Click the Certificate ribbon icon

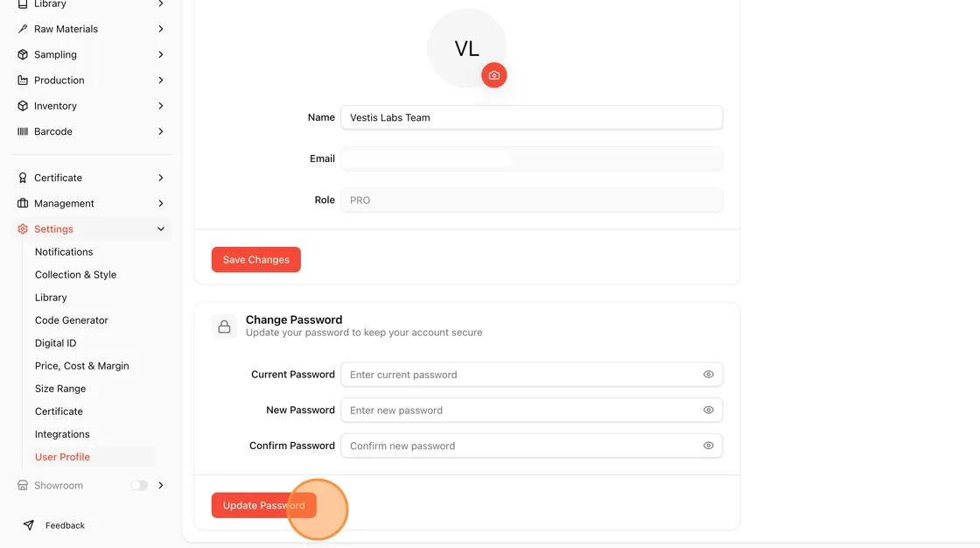23,178
